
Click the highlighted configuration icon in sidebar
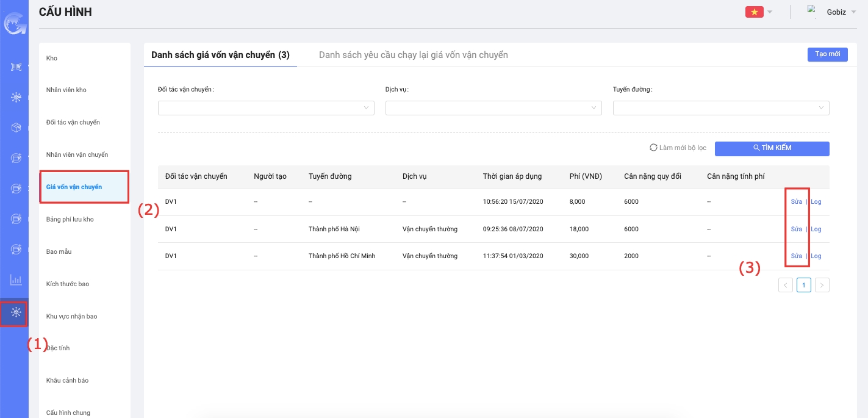(16, 313)
